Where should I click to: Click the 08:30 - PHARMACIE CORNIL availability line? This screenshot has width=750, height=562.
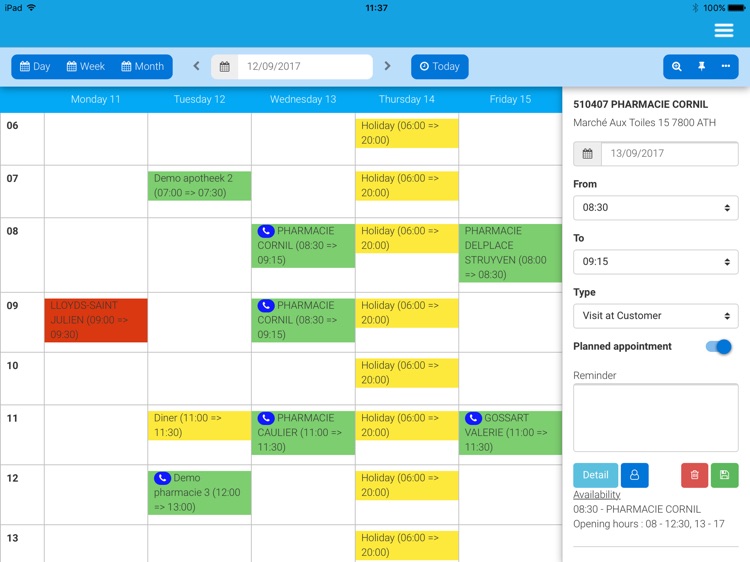637,509
